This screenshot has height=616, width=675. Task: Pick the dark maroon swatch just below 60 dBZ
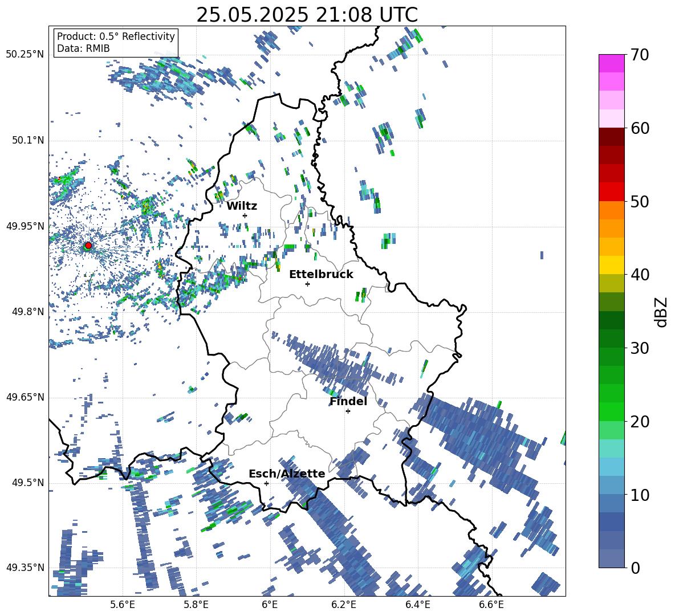pyautogui.click(x=611, y=137)
